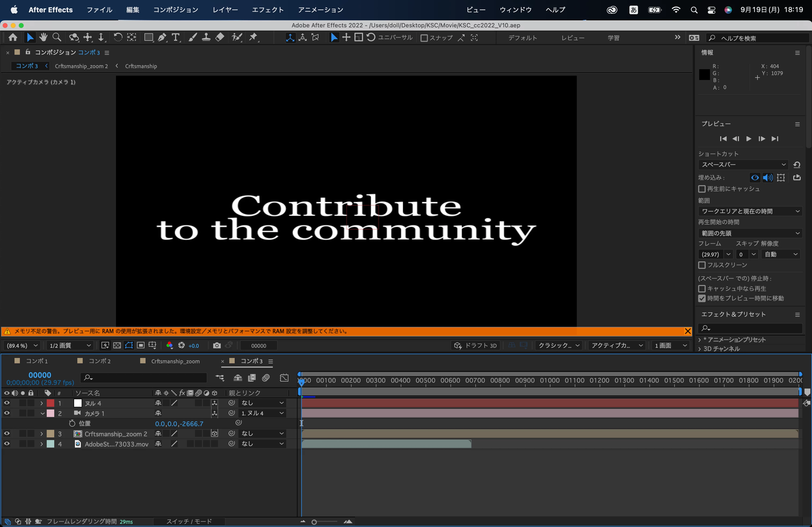Viewport: 812px width, 527px height.
Task: Expand the Crftsmanship_zoom 2 layer
Action: (x=42, y=434)
